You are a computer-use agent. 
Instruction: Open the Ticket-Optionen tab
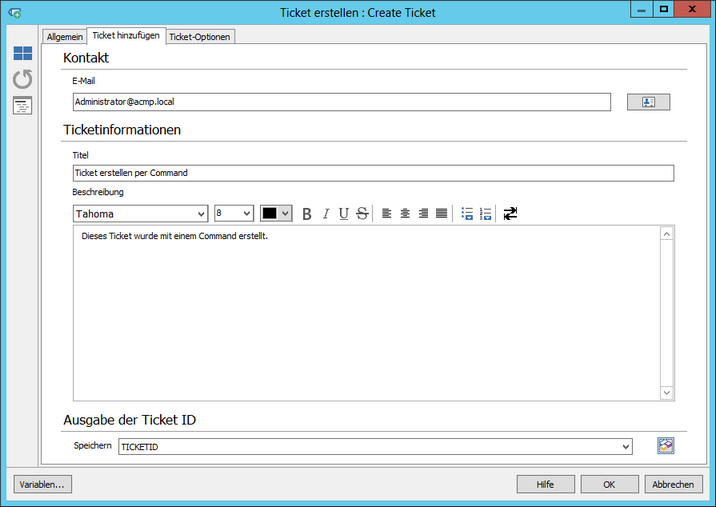coord(200,37)
